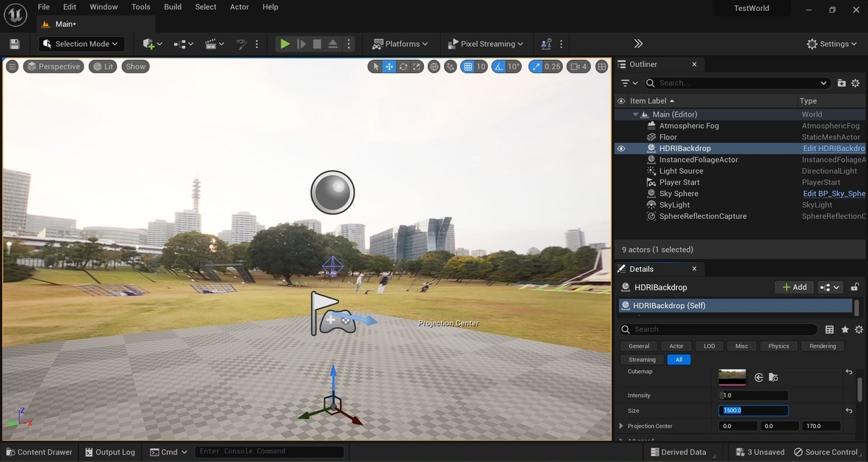
Task: Open the Tools menu
Action: (141, 7)
